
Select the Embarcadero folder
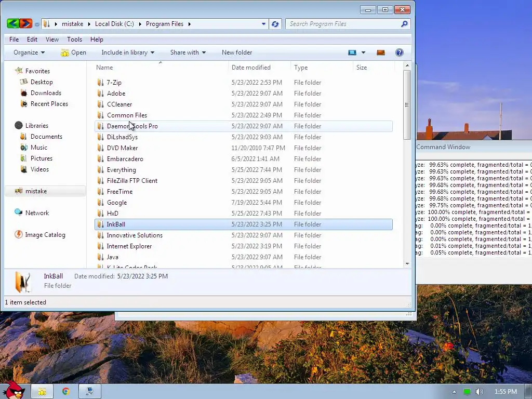pos(243,159)
